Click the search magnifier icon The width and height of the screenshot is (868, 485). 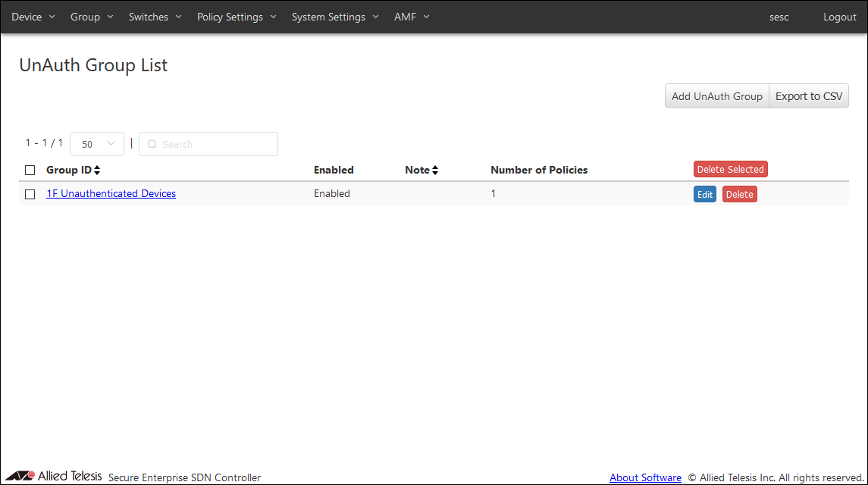pos(152,144)
